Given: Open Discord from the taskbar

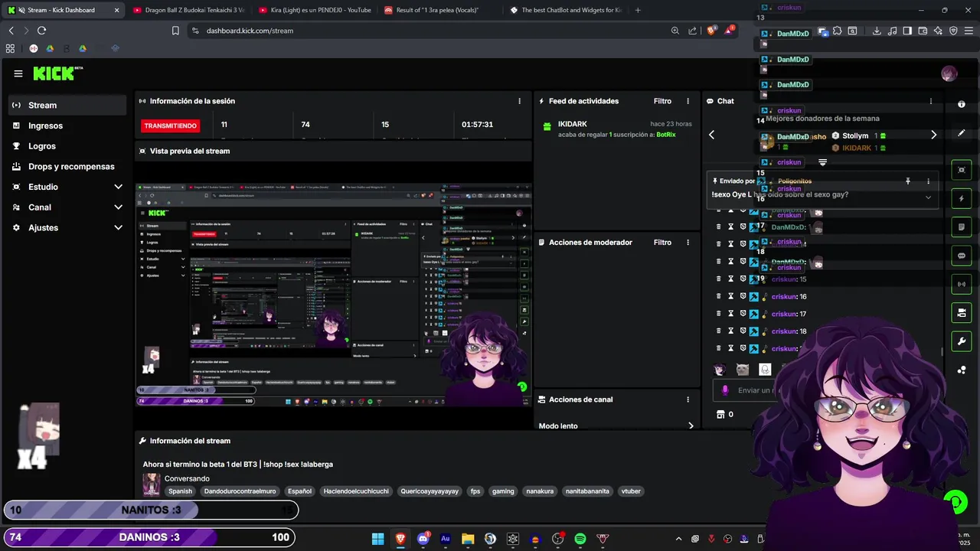Looking at the screenshot, I should [x=423, y=539].
